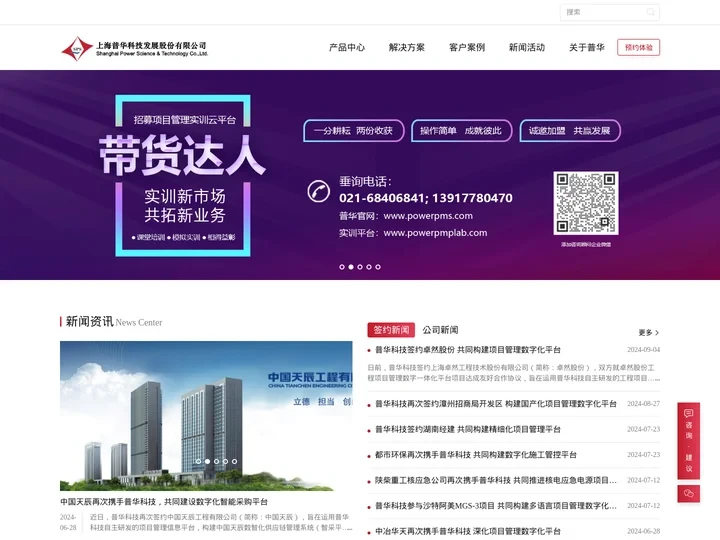Click www.powerpms.com text in banner
Viewport: 720px width, 540px height.
[428, 216]
